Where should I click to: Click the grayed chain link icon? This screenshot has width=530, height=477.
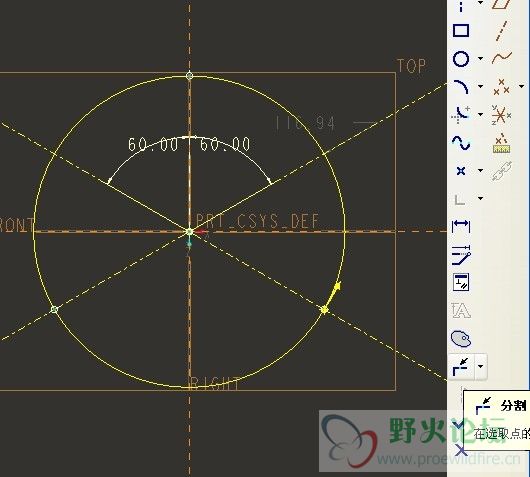coord(502,171)
